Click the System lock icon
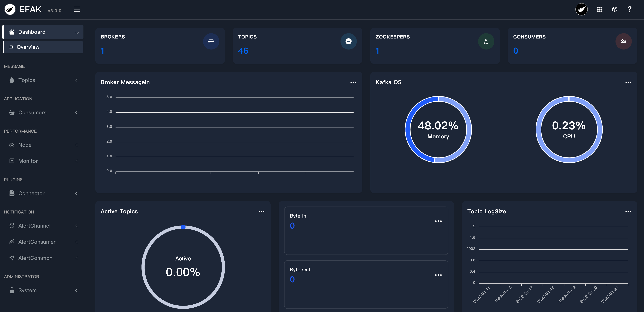644x312 pixels. [12, 290]
